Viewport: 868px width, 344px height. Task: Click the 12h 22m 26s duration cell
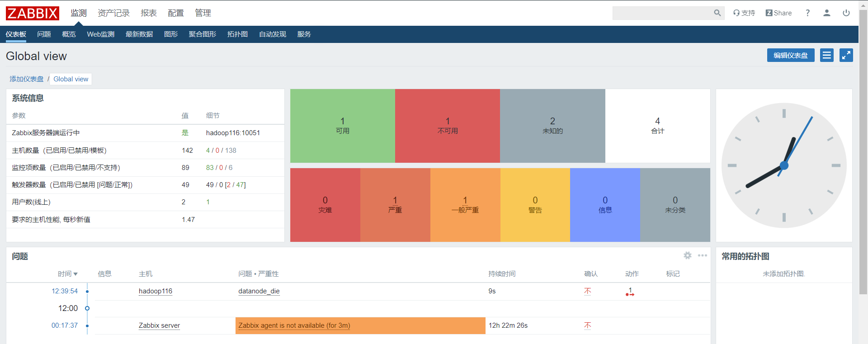pos(508,325)
